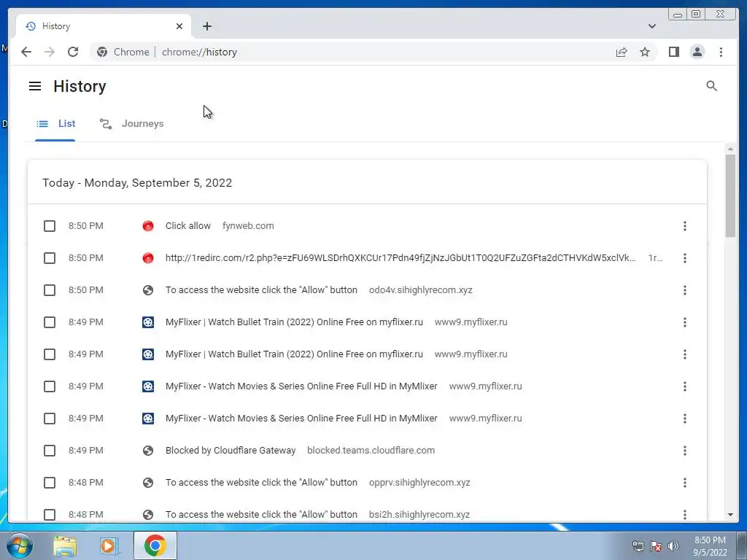747x560 pixels.
Task: Open actions menu for the 1redirc.com entry
Action: (x=684, y=258)
